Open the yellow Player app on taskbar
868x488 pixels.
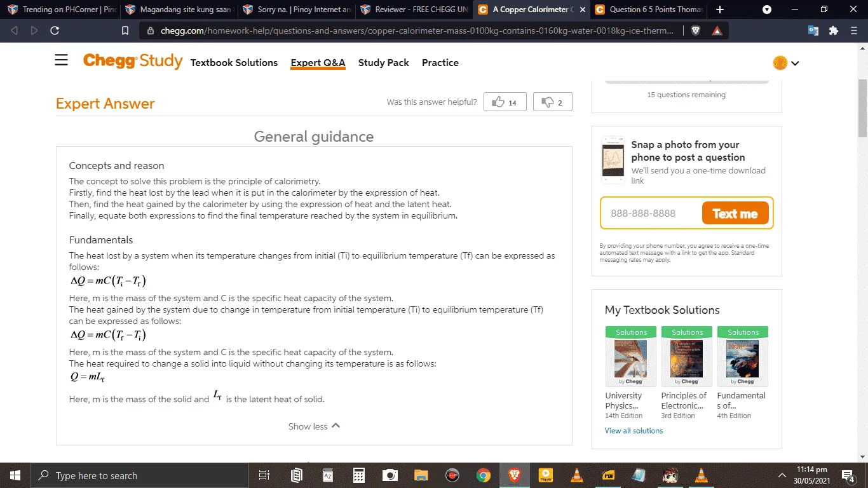coord(545,475)
